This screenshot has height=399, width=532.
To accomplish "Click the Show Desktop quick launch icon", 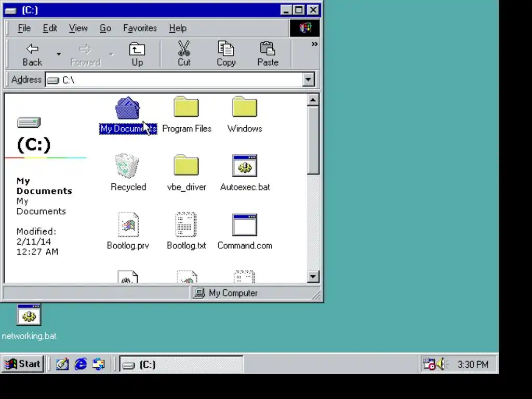I will point(62,364).
